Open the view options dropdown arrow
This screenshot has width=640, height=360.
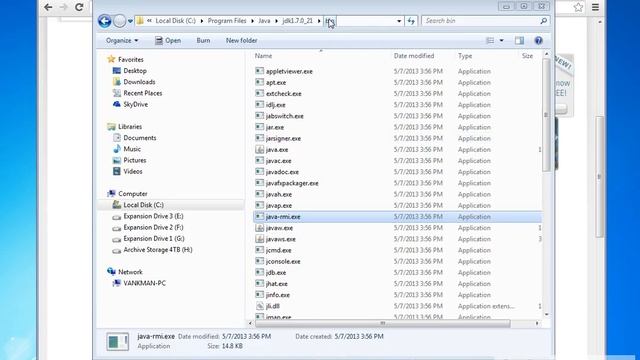(x=502, y=40)
